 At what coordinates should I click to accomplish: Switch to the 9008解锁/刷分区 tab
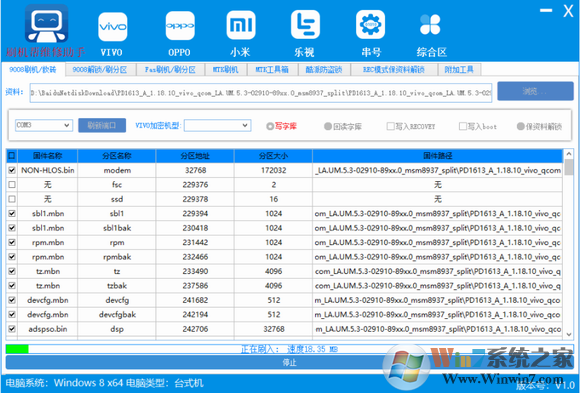click(100, 70)
